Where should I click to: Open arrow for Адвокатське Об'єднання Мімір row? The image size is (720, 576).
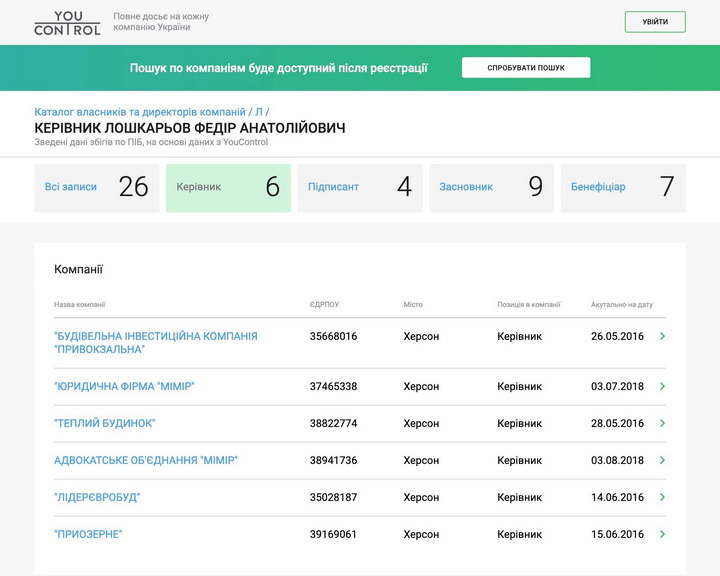coord(662,460)
